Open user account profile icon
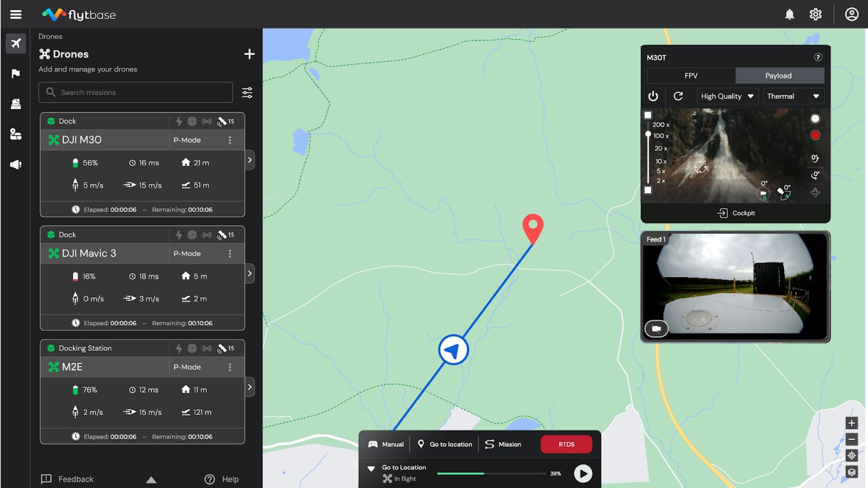Screen dimensions: 868x488 [x=851, y=14]
